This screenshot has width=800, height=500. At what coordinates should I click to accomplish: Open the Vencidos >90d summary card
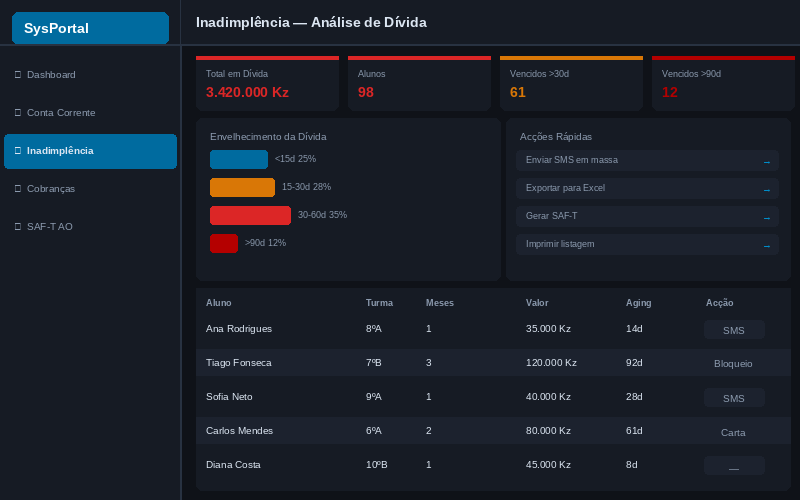[723, 83]
